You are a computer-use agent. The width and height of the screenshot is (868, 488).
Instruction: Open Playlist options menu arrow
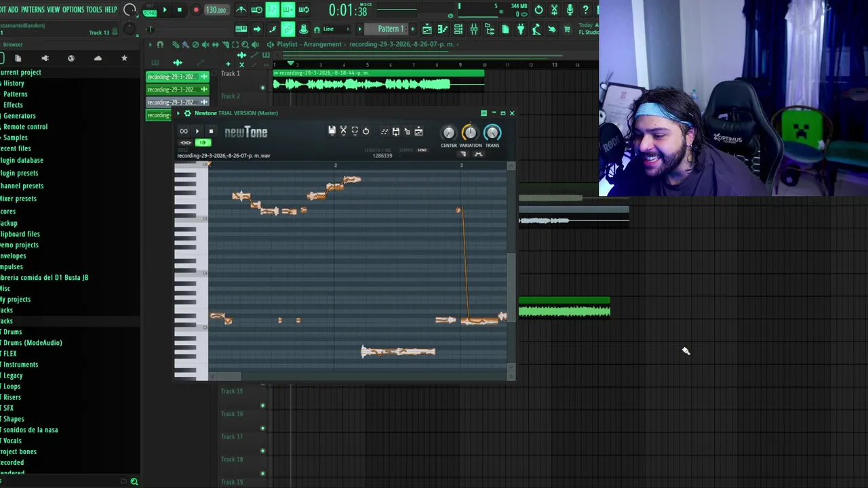(151, 45)
